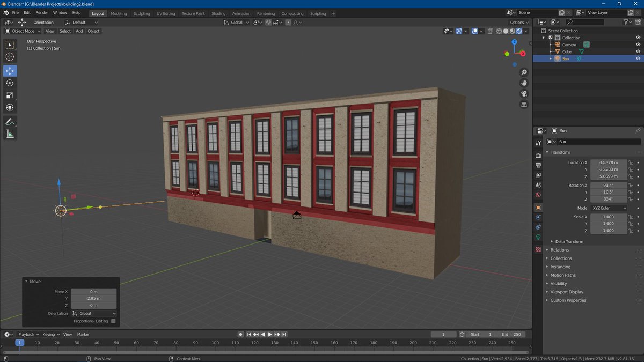Select the Move tool in the toolbar
The image size is (644, 362).
[x=10, y=70]
